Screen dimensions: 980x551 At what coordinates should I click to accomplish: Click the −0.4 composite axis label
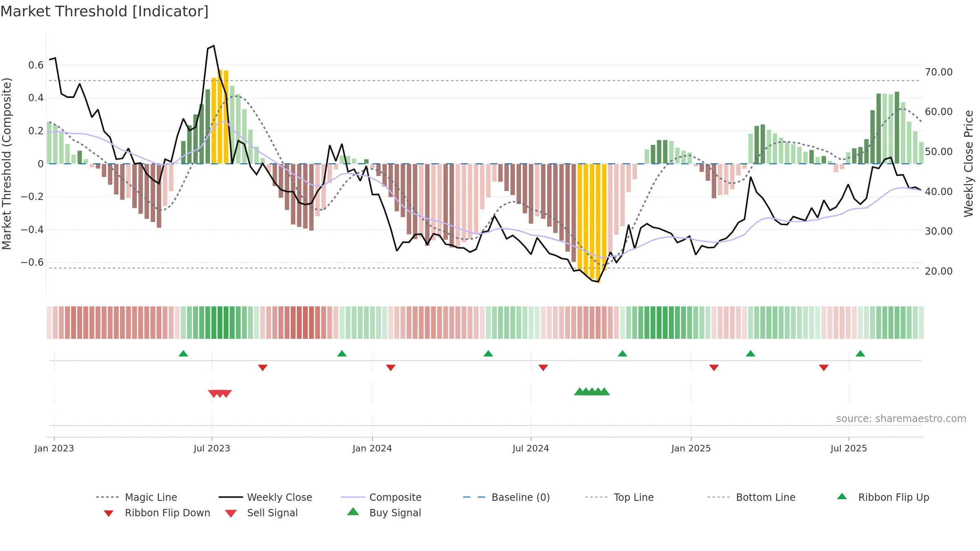(32, 230)
